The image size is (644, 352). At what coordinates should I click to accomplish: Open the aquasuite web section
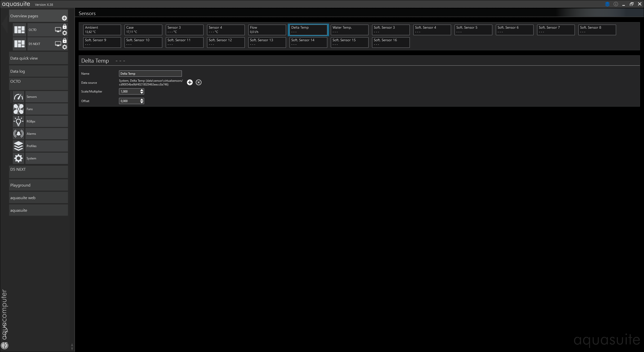click(x=38, y=198)
